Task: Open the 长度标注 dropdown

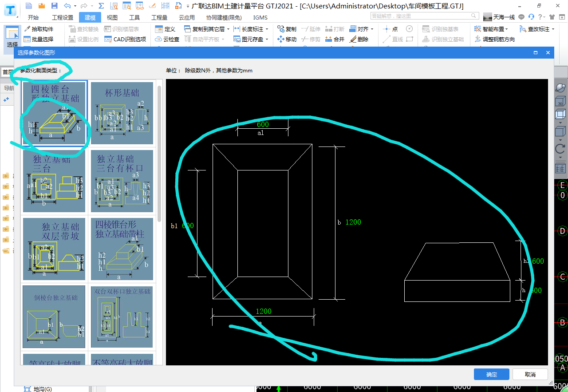Action: [x=267, y=29]
